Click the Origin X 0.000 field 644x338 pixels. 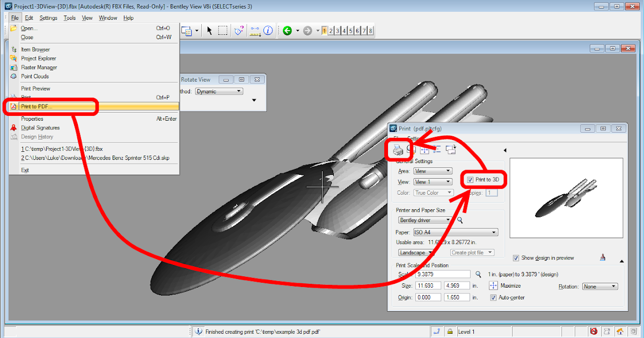427,297
